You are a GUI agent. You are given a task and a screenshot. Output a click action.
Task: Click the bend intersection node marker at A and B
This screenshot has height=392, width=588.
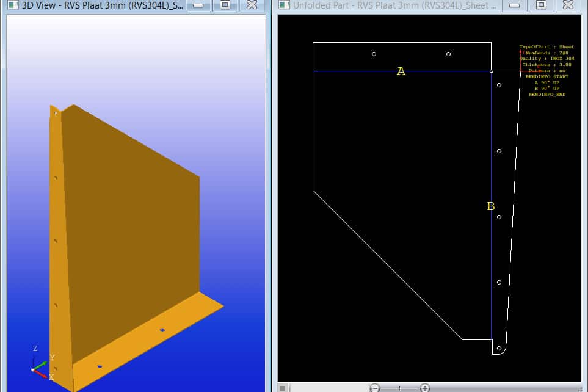point(492,71)
